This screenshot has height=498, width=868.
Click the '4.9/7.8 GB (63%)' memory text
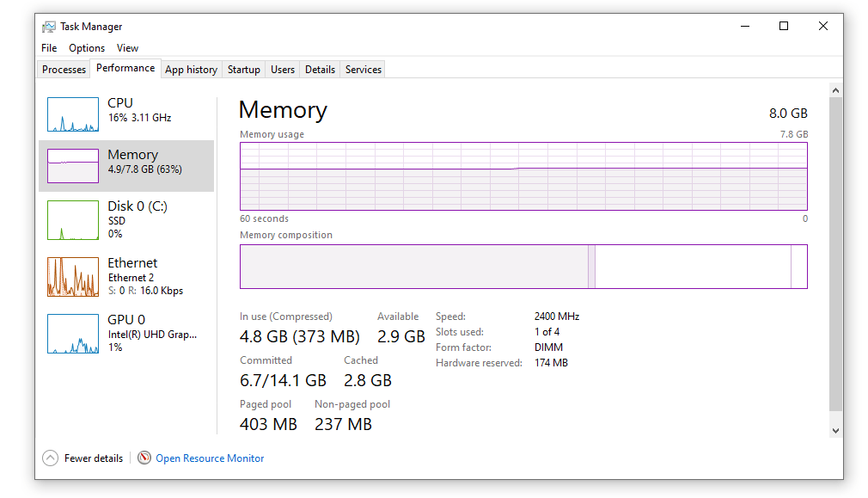coord(145,169)
